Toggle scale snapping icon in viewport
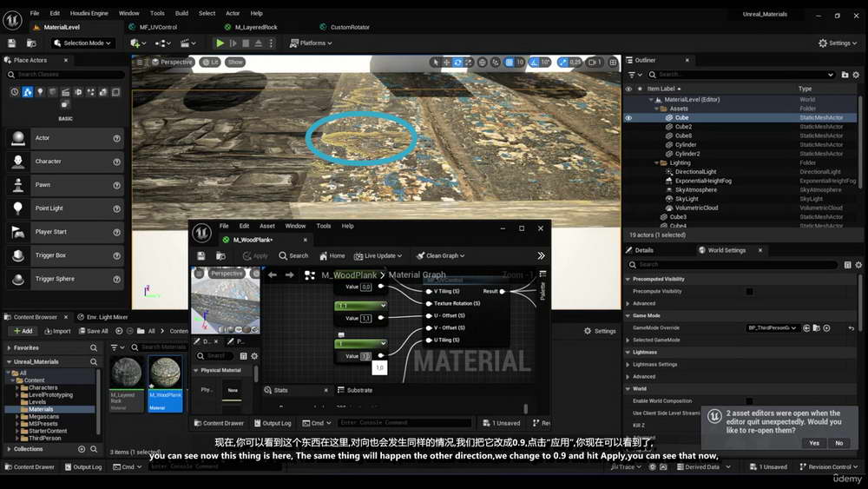Image resolution: width=868 pixels, height=489 pixels. [563, 63]
